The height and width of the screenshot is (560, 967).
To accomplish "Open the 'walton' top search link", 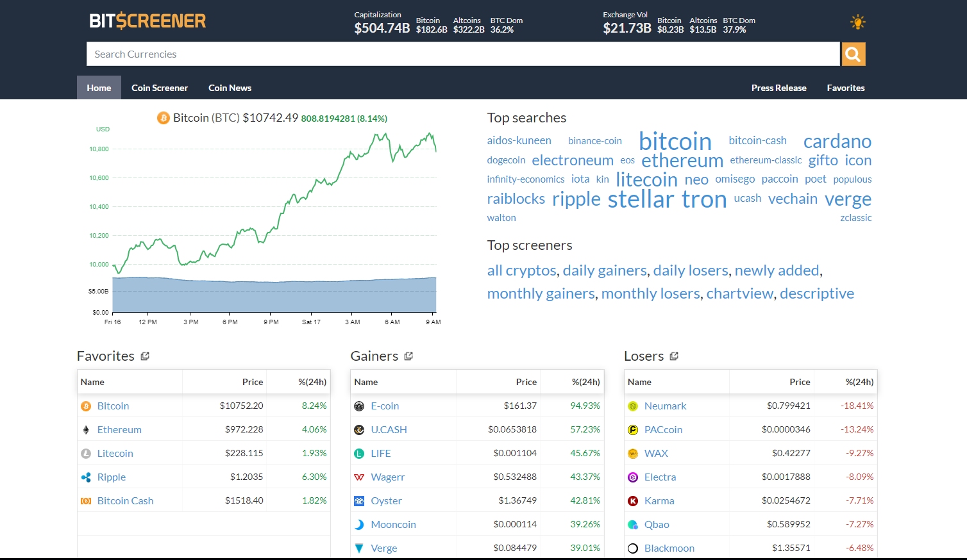I will (501, 218).
